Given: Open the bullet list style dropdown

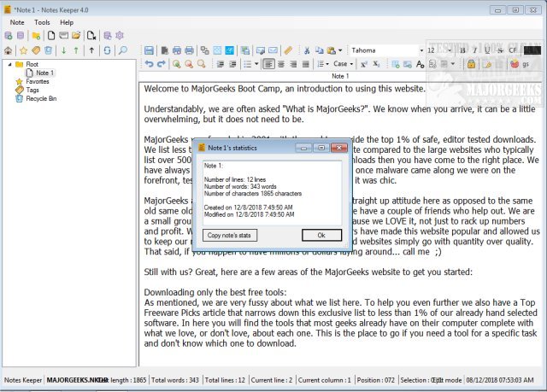Looking at the screenshot, I should coord(256,64).
